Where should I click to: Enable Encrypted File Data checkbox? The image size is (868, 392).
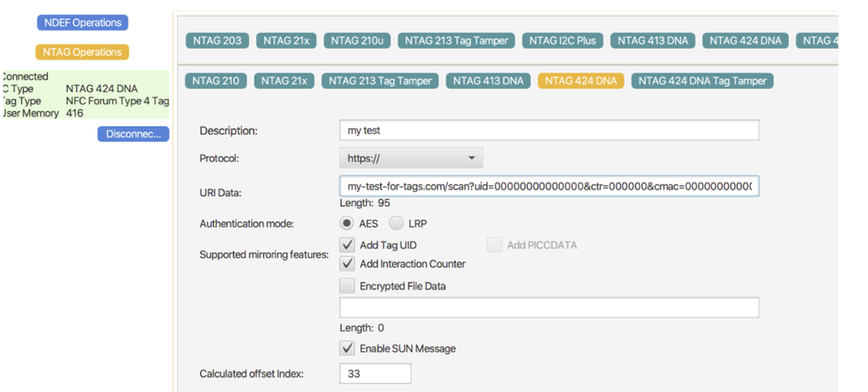[x=347, y=286]
